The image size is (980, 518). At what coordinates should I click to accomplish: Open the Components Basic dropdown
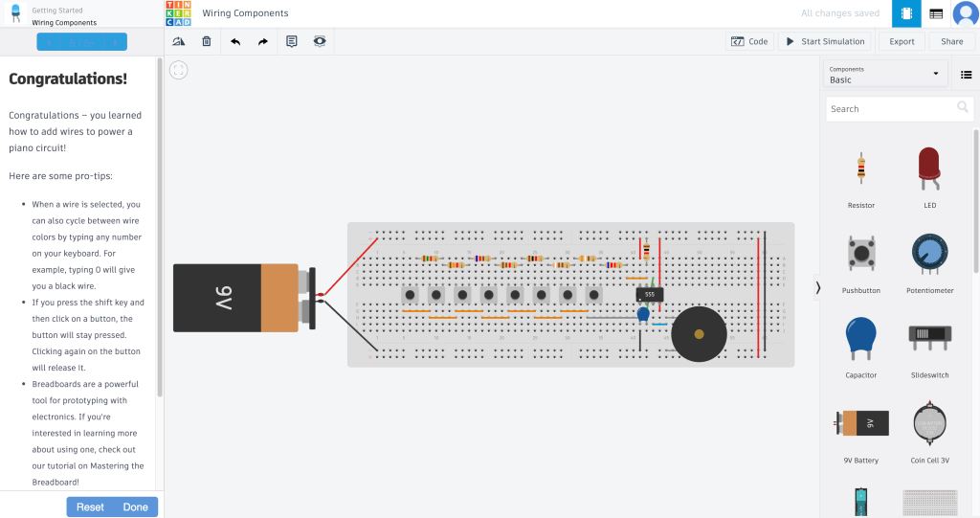[x=884, y=75]
